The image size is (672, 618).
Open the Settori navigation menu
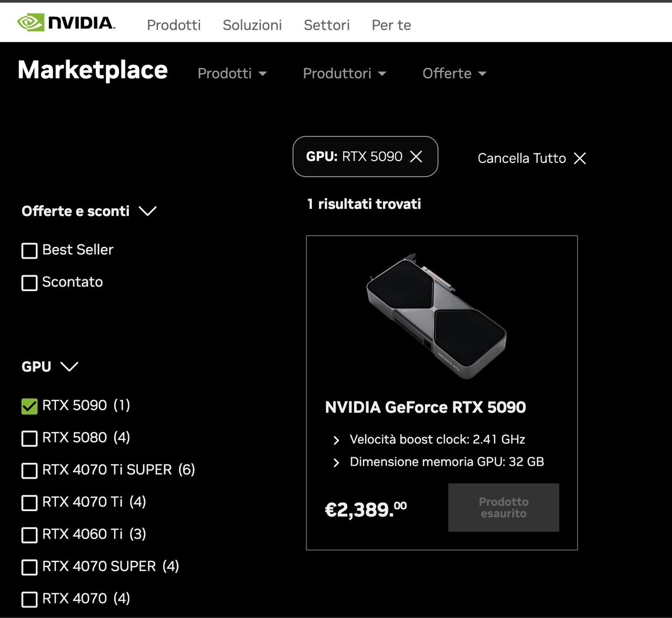point(326,25)
